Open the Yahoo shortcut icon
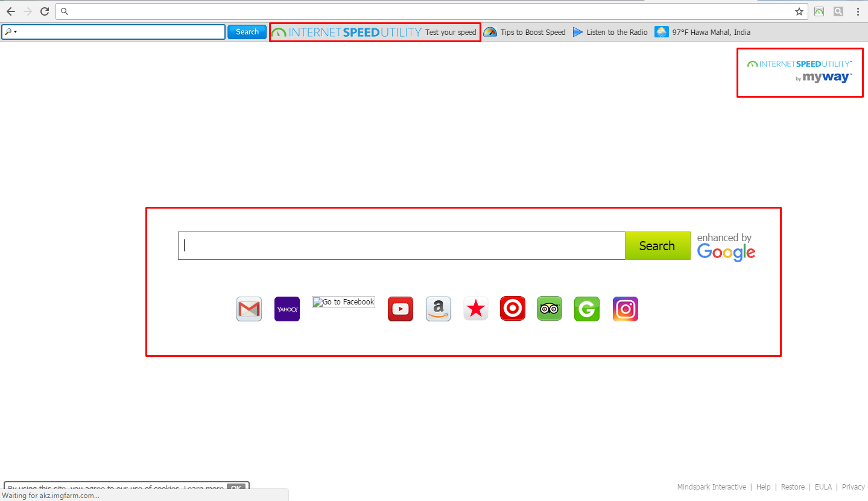 pyautogui.click(x=287, y=309)
